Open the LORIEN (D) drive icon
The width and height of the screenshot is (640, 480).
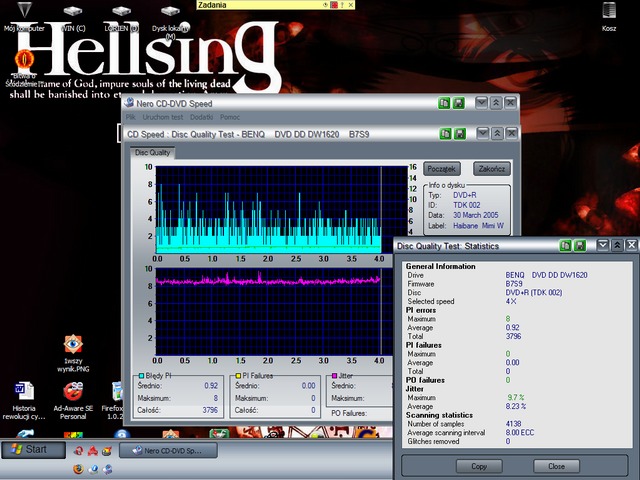click(122, 16)
